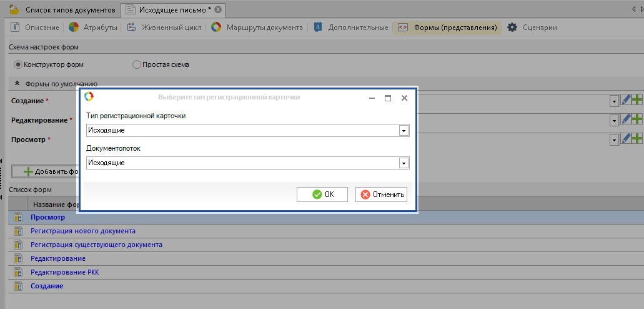Select Простая схема radio option
The image size is (644, 309).
pos(137,64)
